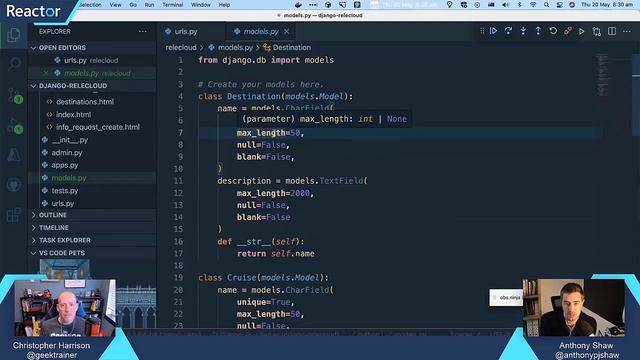Click the debug Step Over button
Screen dimensions: 640x360
tap(508, 31)
